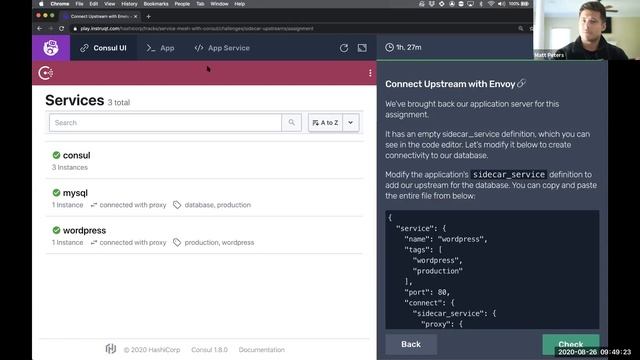The width and height of the screenshot is (640, 360).
Task: Click the tag icon in wordpress row
Action: coord(177,242)
